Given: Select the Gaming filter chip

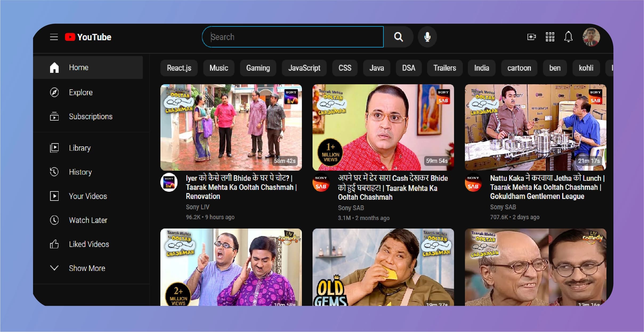Looking at the screenshot, I should click(258, 68).
